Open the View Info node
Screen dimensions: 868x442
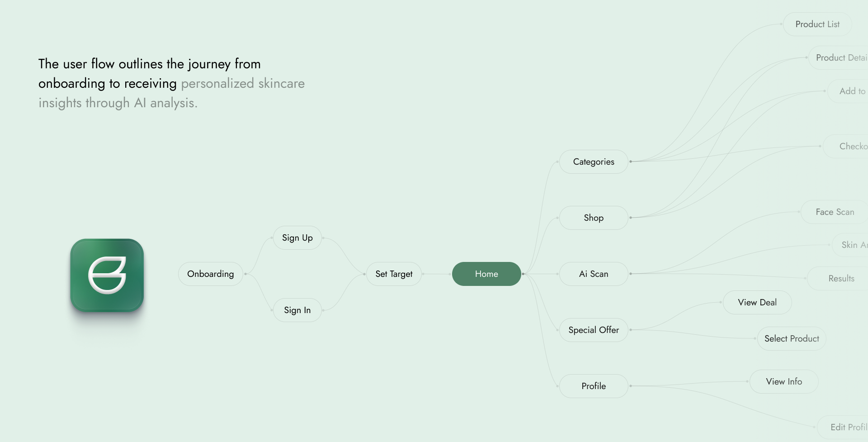(784, 381)
